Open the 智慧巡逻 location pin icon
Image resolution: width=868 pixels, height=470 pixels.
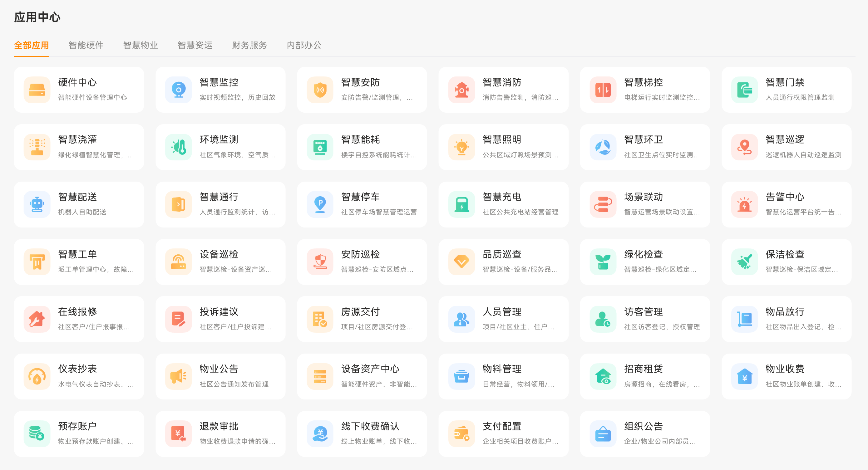pos(745,147)
